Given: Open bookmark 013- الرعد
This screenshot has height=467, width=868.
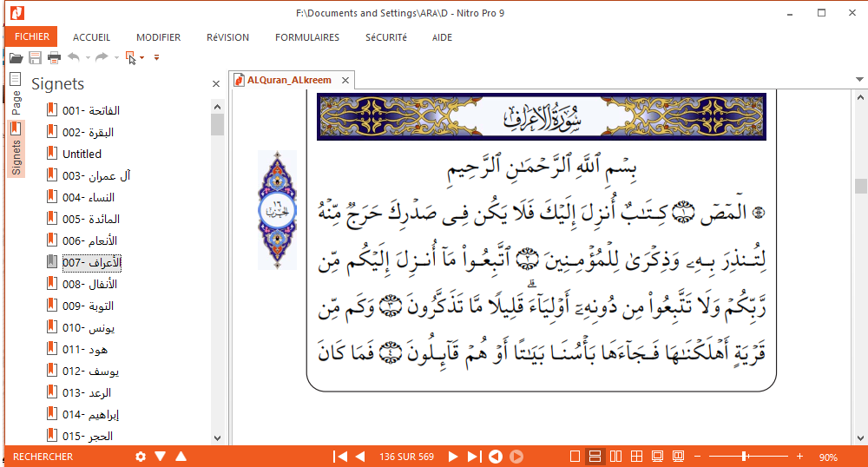Looking at the screenshot, I should (86, 393).
